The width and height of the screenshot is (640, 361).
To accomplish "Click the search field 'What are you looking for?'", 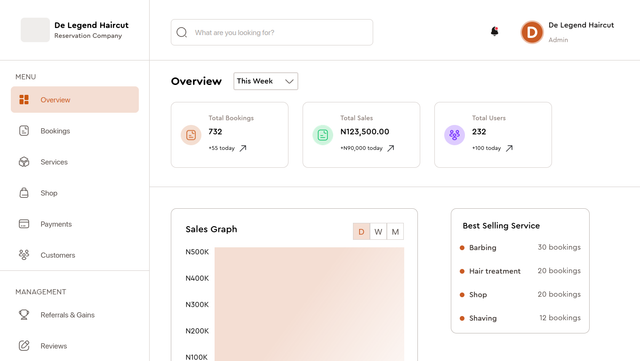I will click(272, 32).
